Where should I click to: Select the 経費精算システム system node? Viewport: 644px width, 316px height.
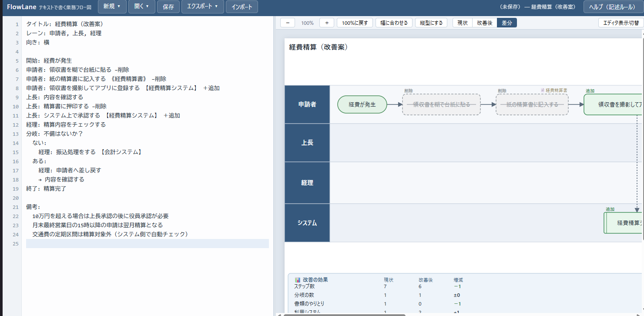point(623,223)
